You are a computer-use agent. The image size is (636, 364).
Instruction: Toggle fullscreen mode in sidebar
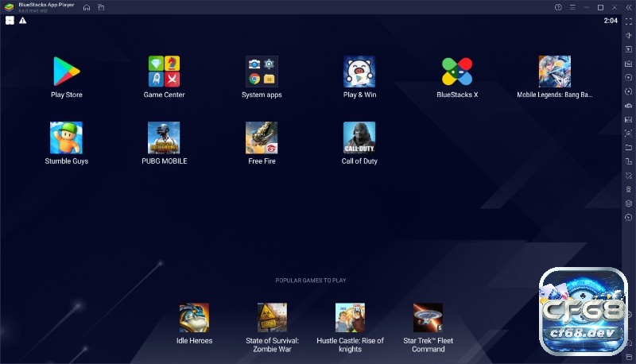(x=629, y=21)
